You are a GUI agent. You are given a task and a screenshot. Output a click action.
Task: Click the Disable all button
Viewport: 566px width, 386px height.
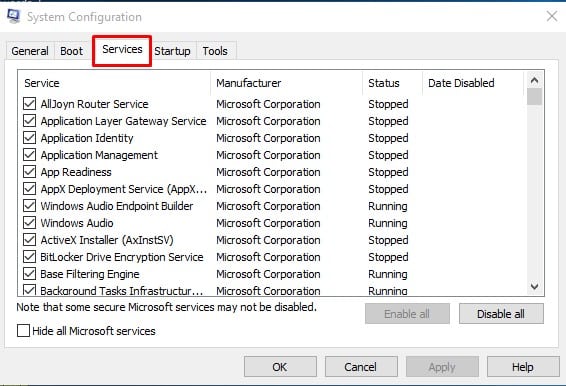501,314
